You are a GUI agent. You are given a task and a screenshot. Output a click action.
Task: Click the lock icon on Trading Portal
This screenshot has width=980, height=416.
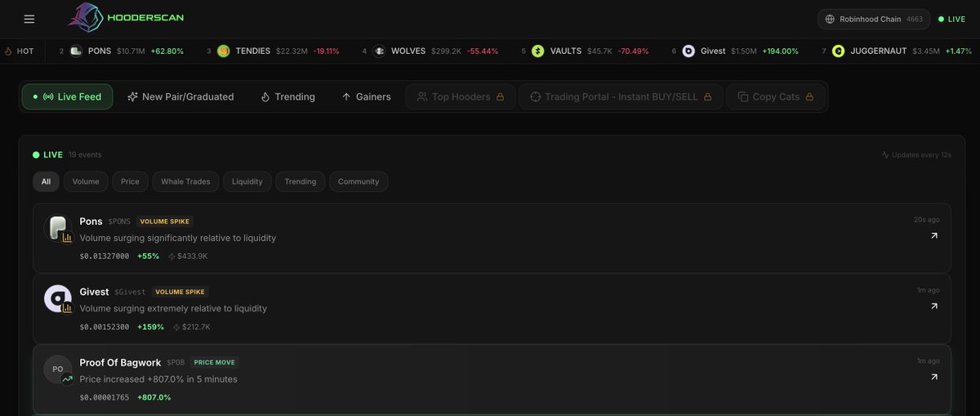tap(708, 96)
